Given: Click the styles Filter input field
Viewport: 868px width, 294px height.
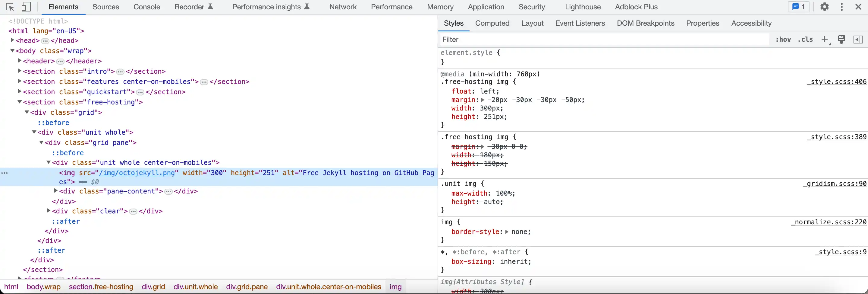Looking at the screenshot, I should 604,40.
